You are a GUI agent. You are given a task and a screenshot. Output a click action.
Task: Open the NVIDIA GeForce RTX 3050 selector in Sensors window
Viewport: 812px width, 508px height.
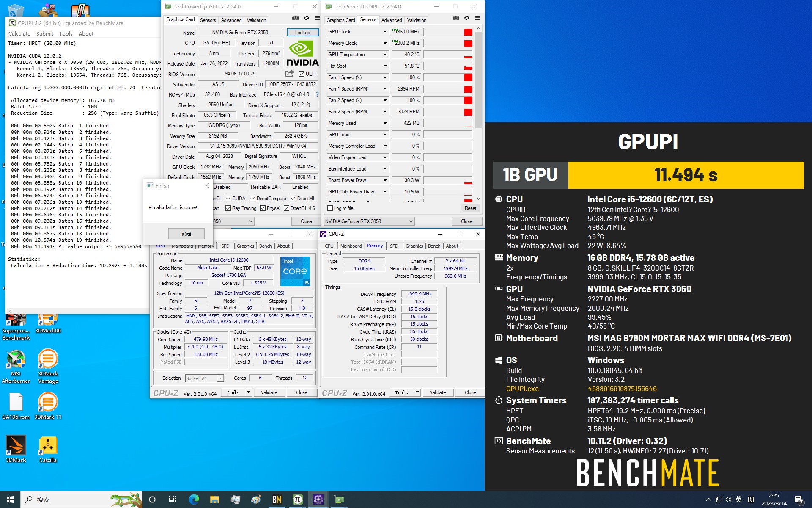tap(369, 221)
